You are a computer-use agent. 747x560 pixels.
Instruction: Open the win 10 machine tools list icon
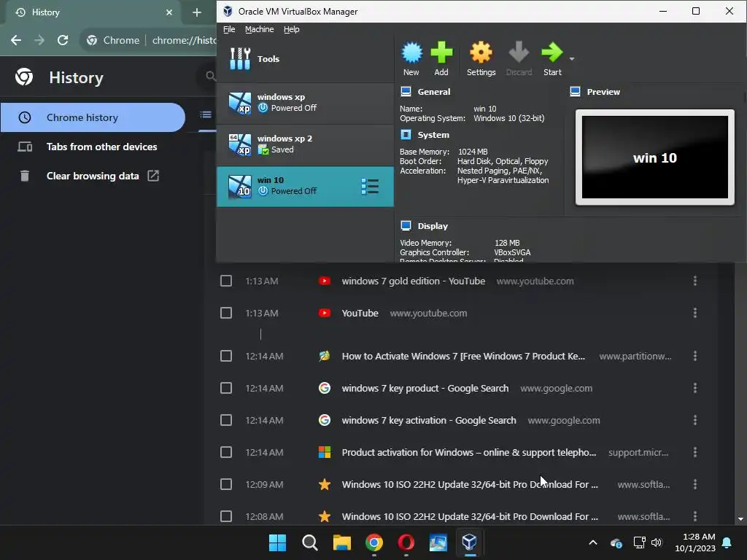[370, 187]
